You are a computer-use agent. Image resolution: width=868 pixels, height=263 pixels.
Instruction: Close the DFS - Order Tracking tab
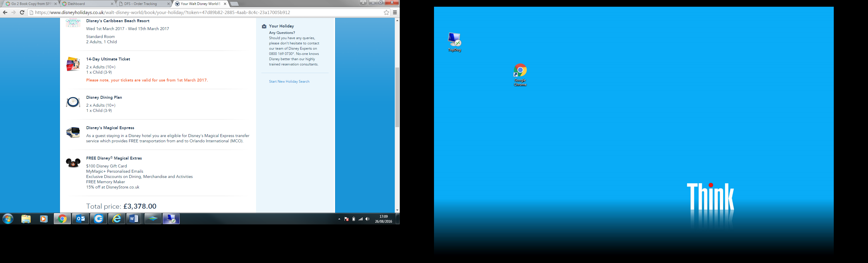[169, 4]
